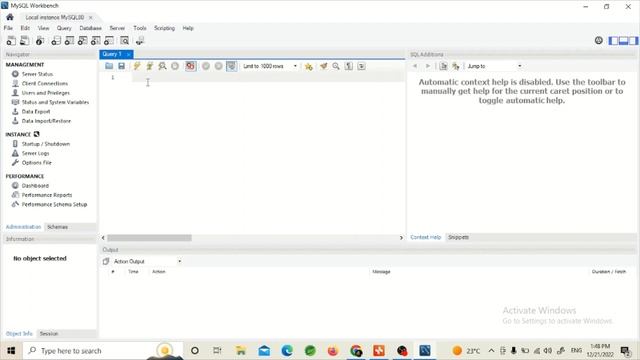Open the Limit to 1000 rows dropdown

(270, 66)
